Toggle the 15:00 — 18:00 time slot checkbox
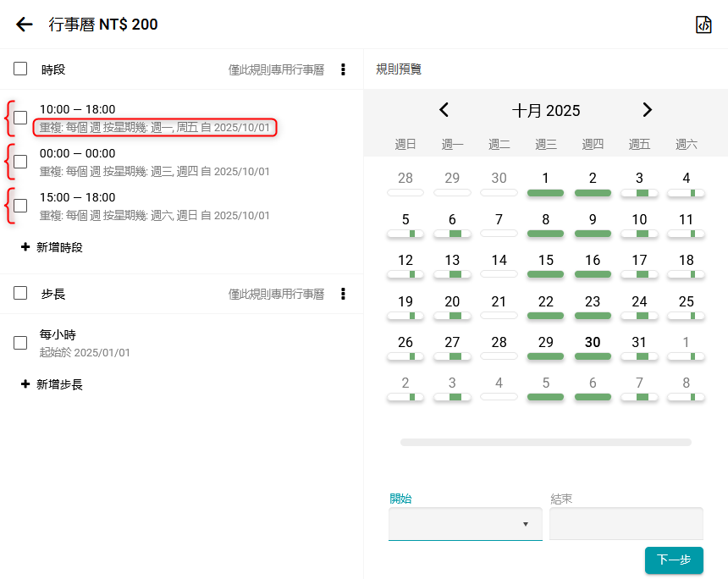 coord(20,206)
